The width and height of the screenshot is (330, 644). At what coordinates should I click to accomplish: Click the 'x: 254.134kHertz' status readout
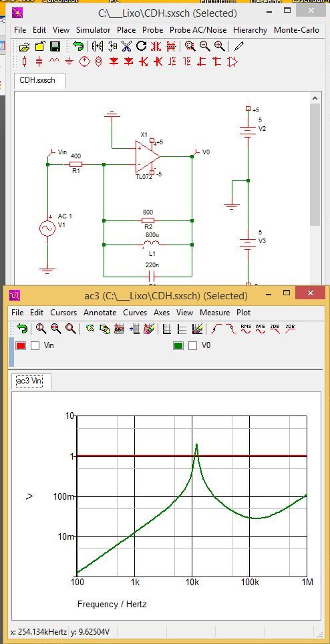(37, 632)
